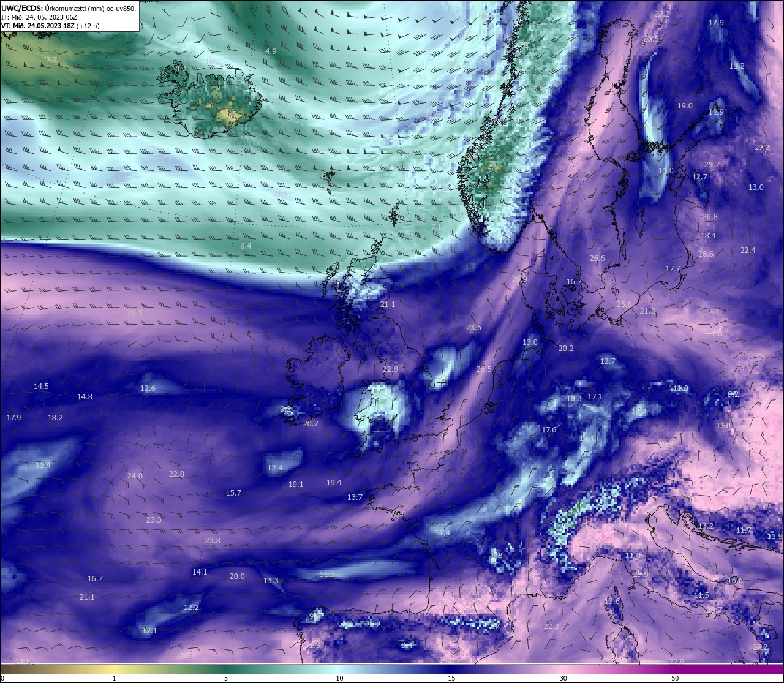Click the color scale tick label 10
Screen dimensions: 784x683
pos(339,678)
